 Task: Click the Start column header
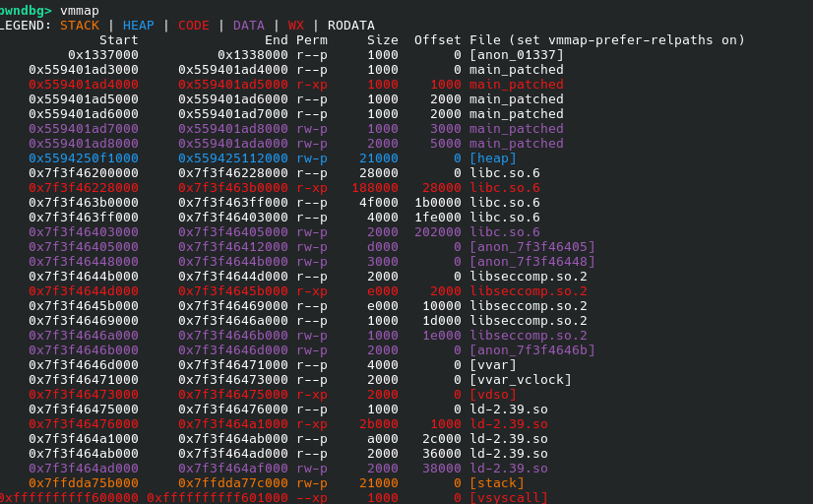(x=119, y=40)
